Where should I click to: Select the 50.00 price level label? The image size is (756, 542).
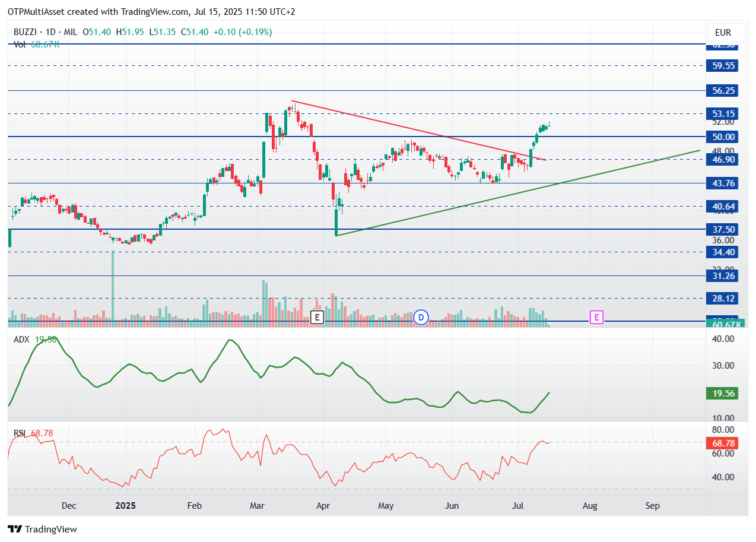[x=723, y=137]
